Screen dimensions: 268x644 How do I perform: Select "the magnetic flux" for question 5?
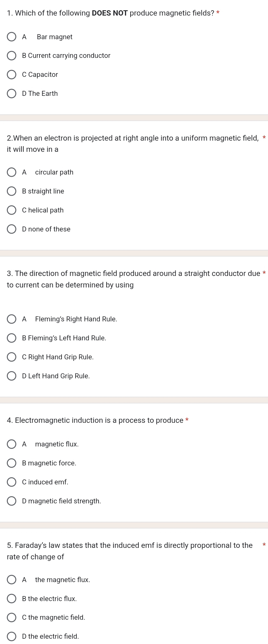click(x=12, y=580)
